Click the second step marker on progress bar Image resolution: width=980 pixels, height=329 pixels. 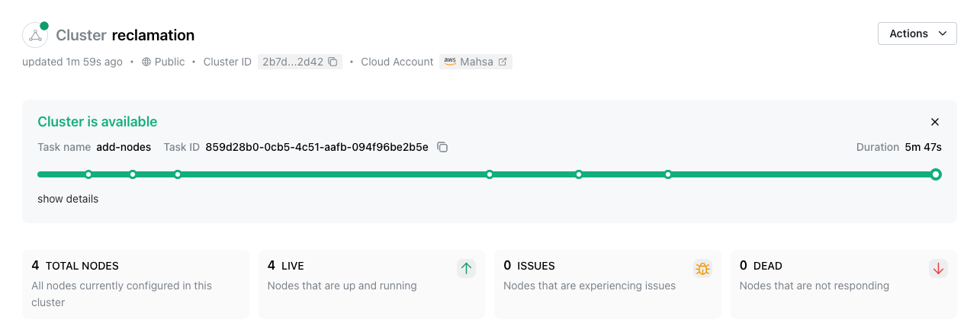[x=133, y=174]
